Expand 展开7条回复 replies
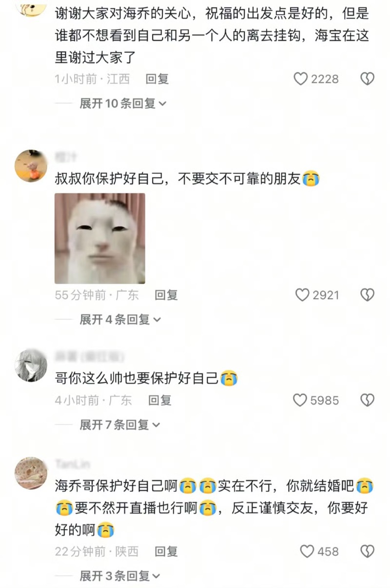Screen dimensions: 390x588 click(x=120, y=425)
